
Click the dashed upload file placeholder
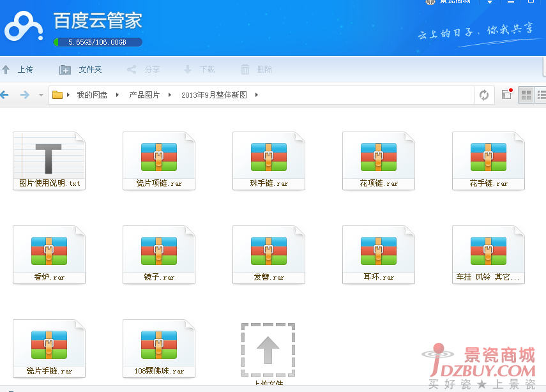(268, 350)
